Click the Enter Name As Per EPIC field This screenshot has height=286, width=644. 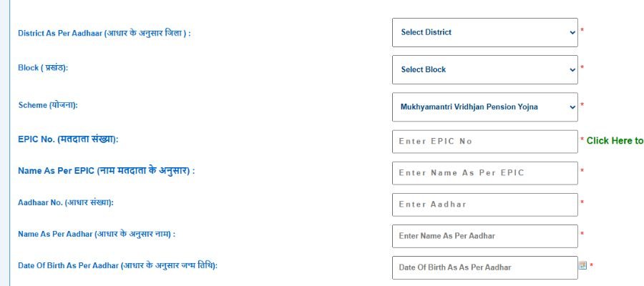coord(484,173)
